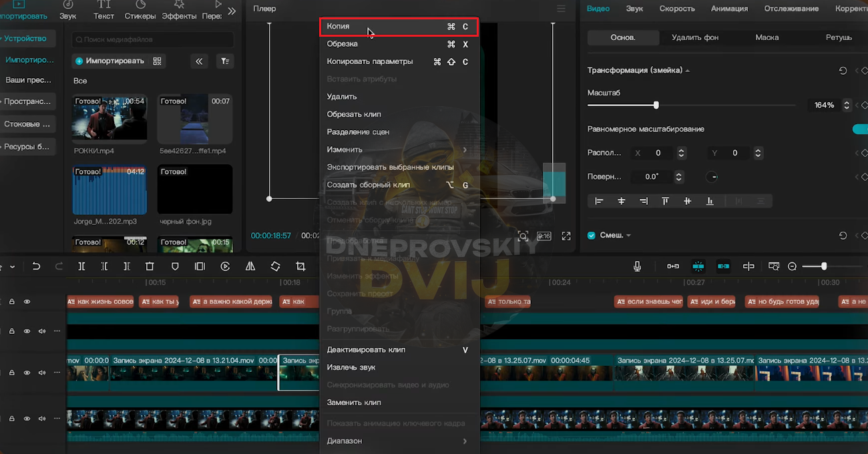This screenshot has width=868, height=454.
Task: Open the Стоковые ... sidebar section
Action: click(28, 124)
